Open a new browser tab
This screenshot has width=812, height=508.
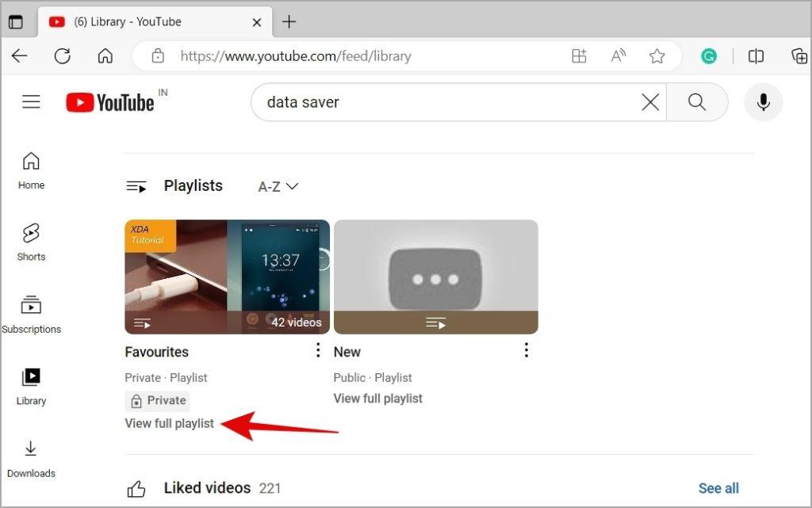pos(289,21)
